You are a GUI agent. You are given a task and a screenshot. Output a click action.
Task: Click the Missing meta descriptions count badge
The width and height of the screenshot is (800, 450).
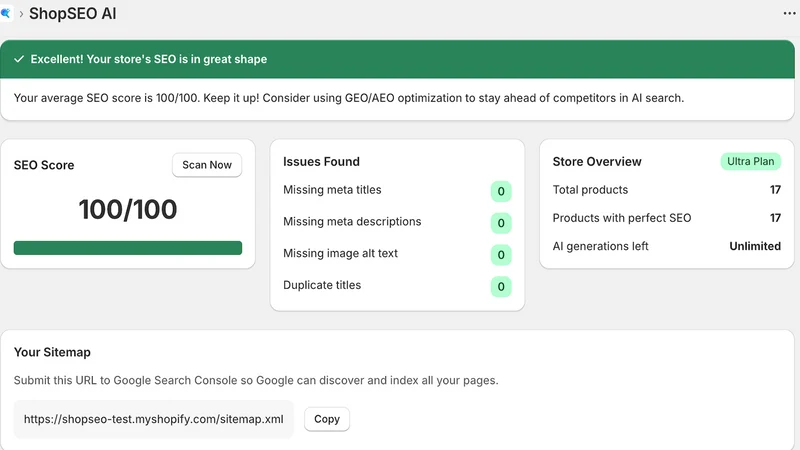[501, 223]
